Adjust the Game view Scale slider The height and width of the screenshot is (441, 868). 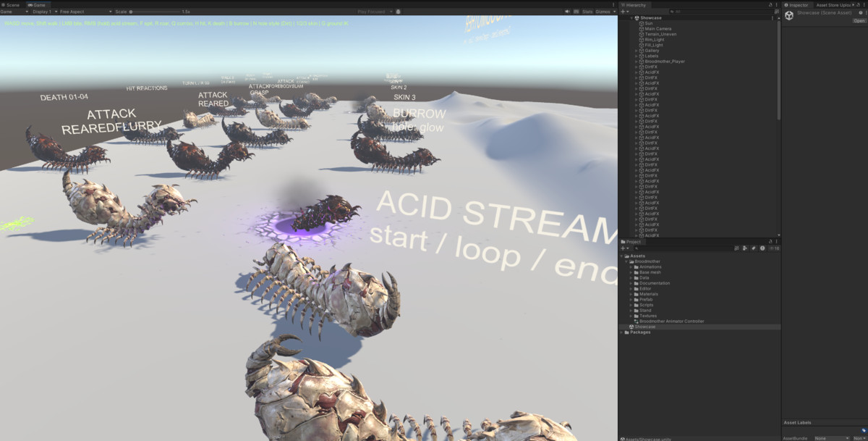153,12
